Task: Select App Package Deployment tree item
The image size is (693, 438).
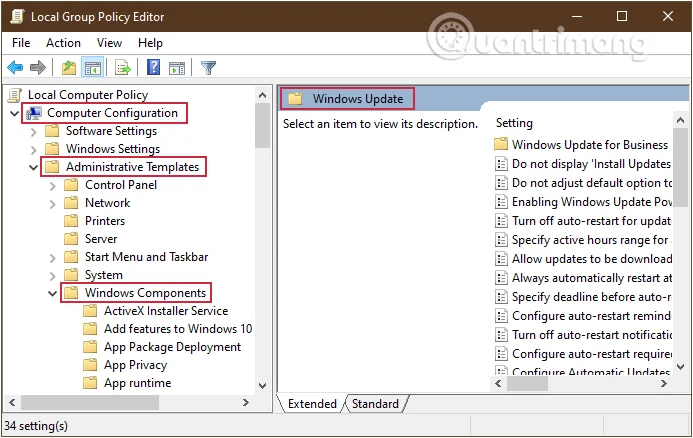Action: point(172,347)
